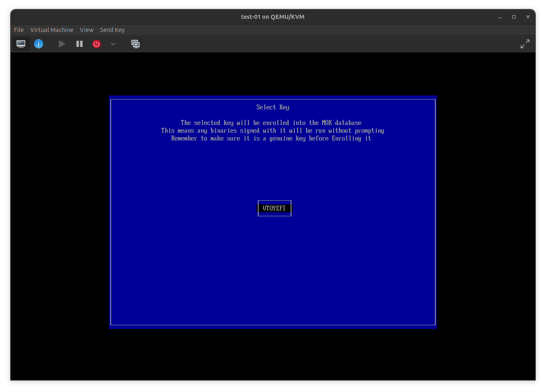Image resolution: width=546 pixels, height=392 pixels.
Task: Enter fullscreen for the guest display
Action: [x=525, y=44]
